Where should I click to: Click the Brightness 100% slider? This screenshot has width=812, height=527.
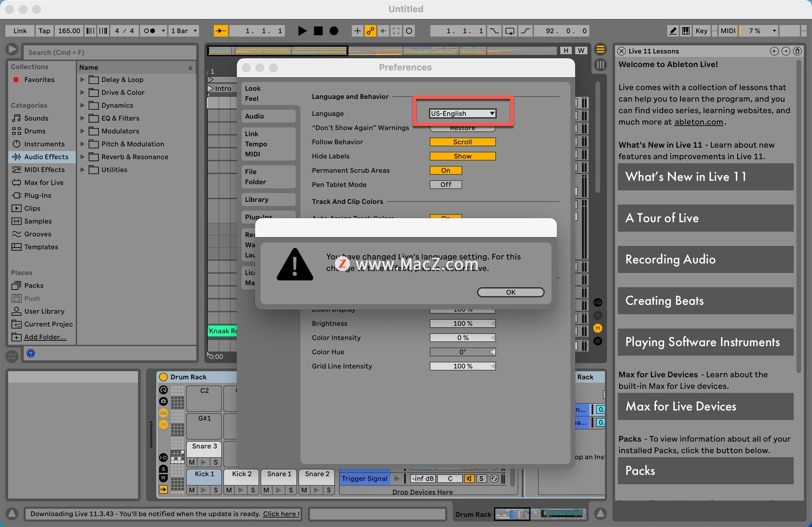(462, 324)
